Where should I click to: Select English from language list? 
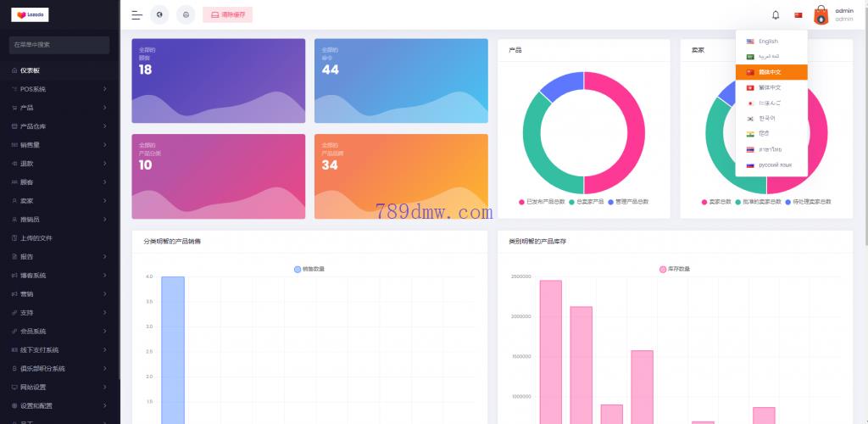768,42
